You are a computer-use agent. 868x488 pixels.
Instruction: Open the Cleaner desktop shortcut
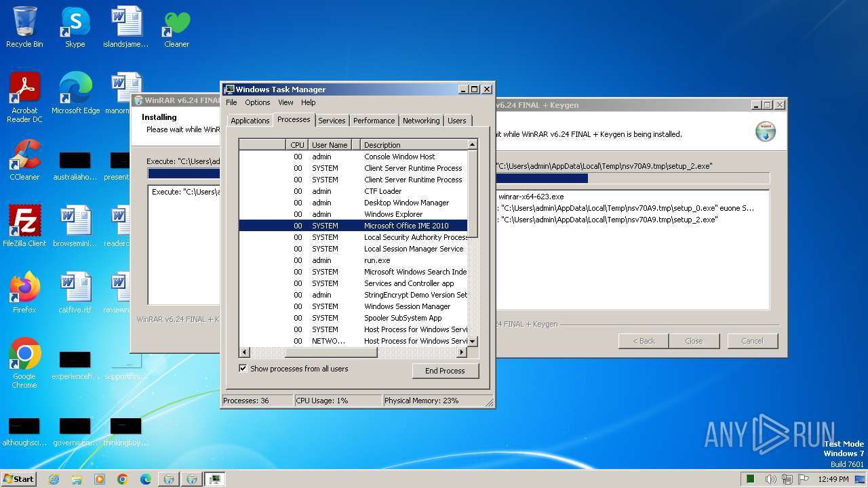[x=176, y=27]
